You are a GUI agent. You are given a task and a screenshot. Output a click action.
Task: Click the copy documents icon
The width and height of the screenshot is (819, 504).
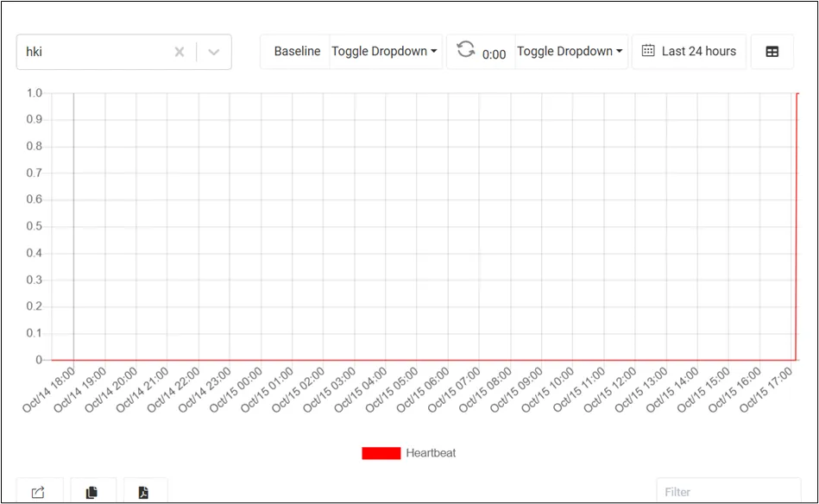coord(92,492)
